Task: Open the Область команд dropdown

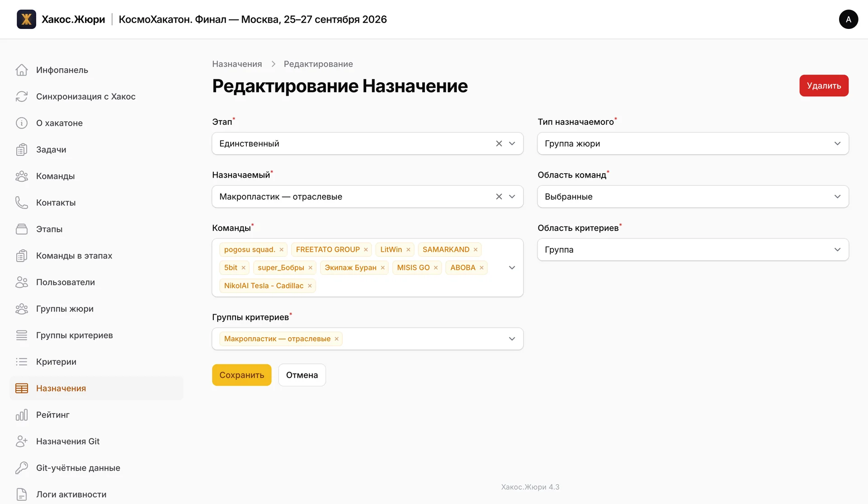Action: point(693,197)
